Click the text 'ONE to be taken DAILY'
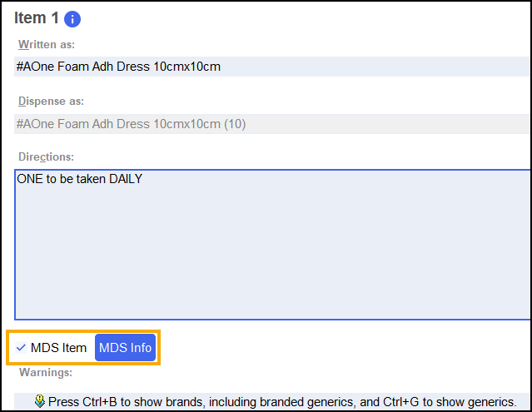 point(79,178)
